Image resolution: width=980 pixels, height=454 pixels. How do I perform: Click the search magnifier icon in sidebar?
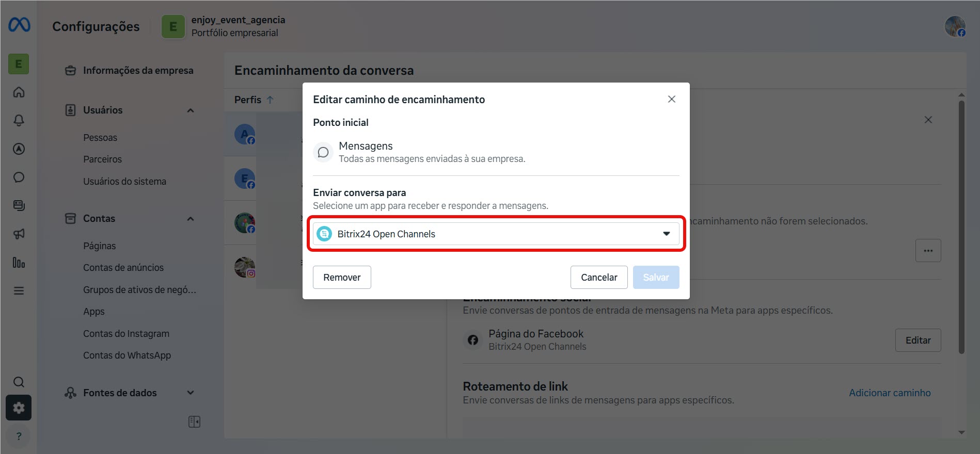19,382
